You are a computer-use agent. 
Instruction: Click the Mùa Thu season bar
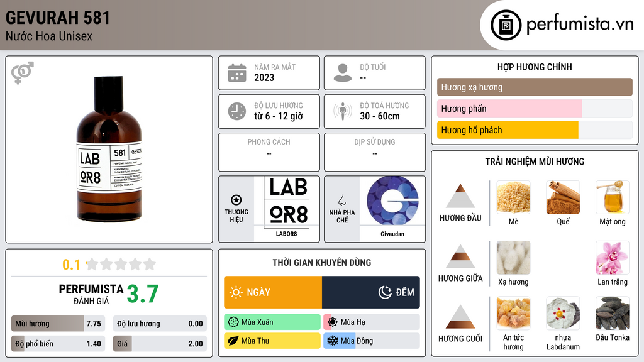pos(272,341)
